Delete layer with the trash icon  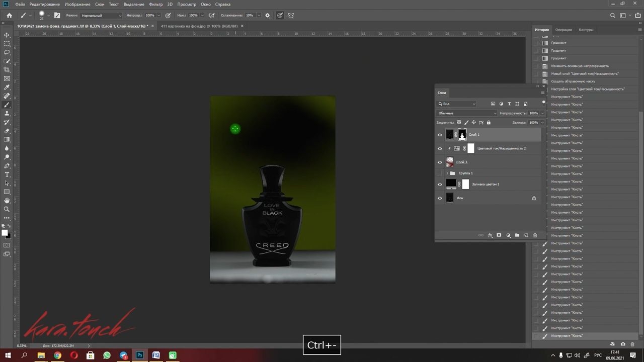[x=535, y=235]
